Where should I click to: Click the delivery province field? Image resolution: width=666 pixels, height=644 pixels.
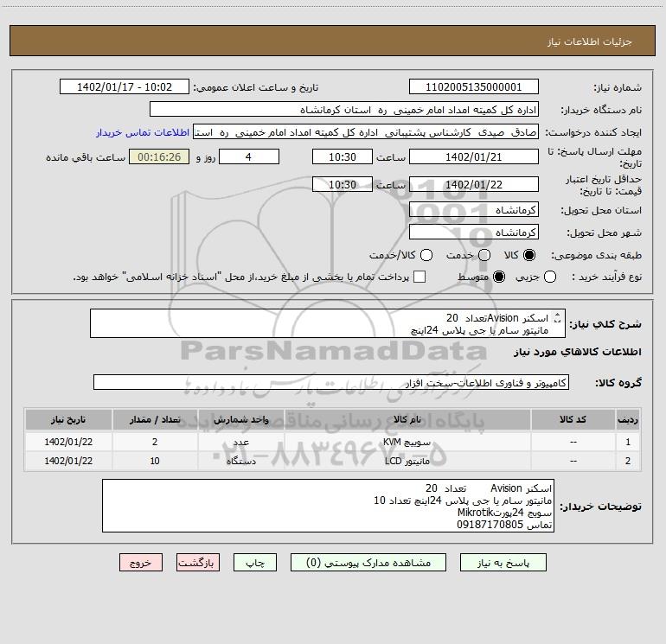[474, 210]
